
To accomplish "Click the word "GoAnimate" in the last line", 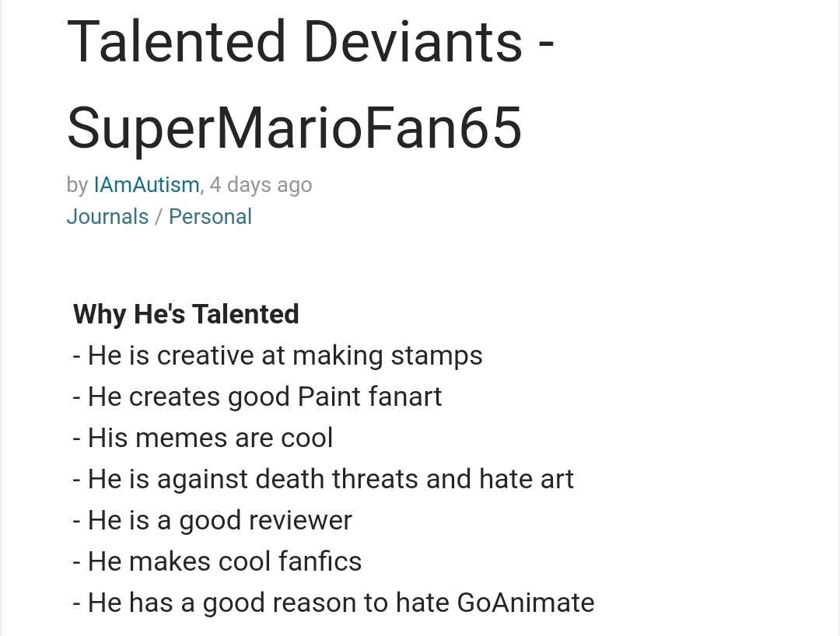I will tap(526, 603).
